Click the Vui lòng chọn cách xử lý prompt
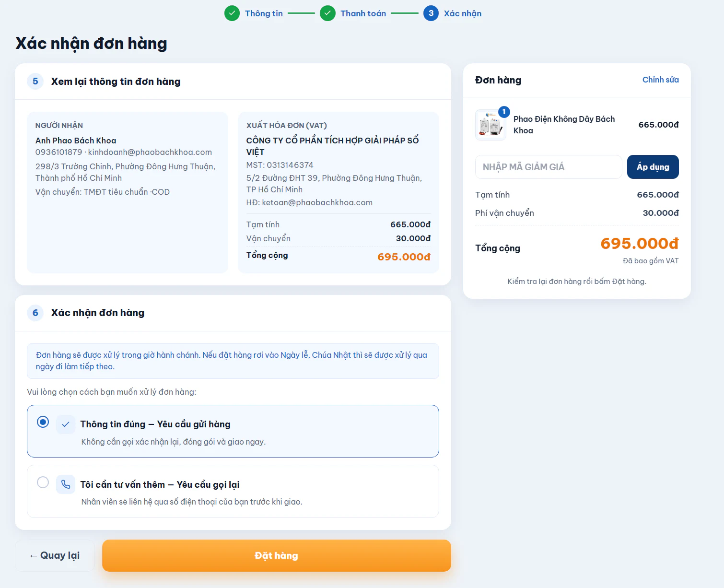The height and width of the screenshot is (588, 724). pos(112,392)
